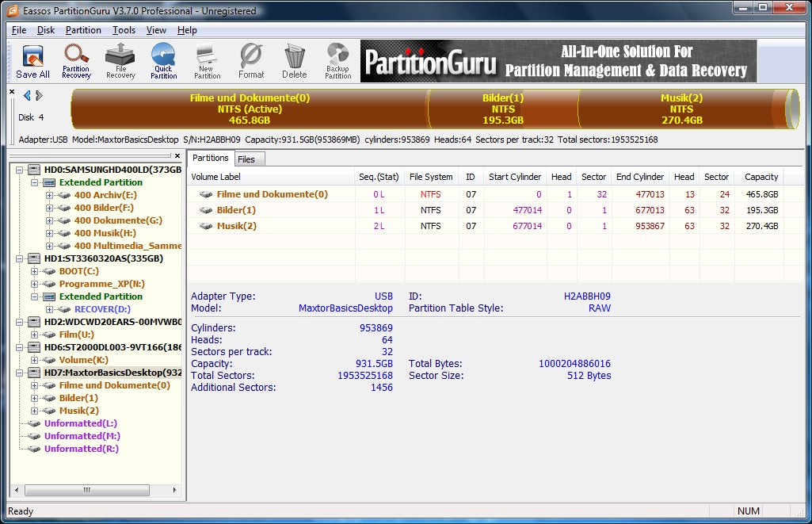Expand the BOOT(C:) partition node
The image size is (812, 524).
point(34,271)
